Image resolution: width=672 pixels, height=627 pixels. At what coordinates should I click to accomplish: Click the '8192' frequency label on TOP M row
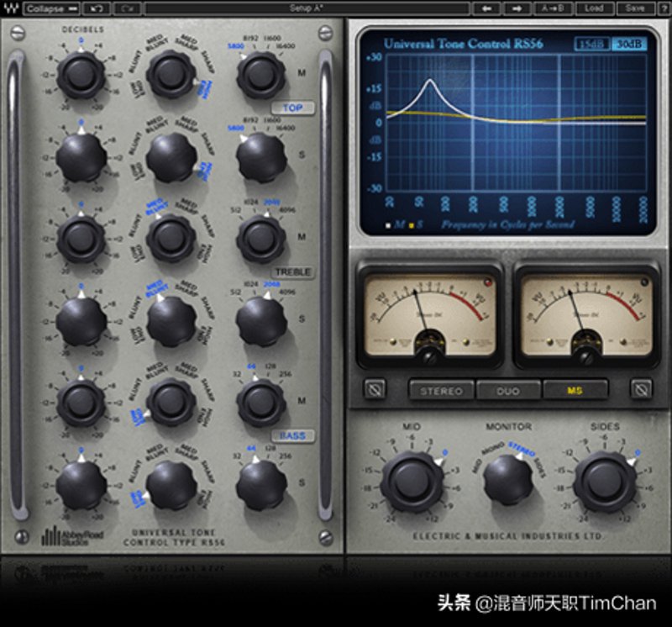coord(250,38)
